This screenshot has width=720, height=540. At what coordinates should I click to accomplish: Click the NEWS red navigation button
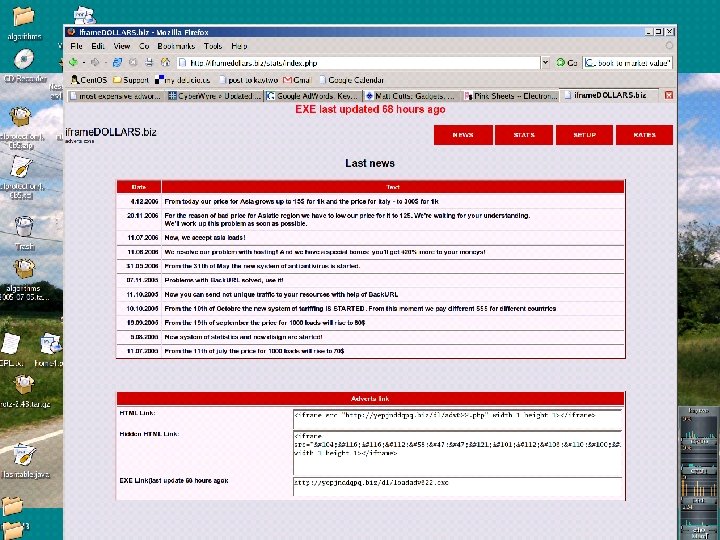click(x=463, y=135)
